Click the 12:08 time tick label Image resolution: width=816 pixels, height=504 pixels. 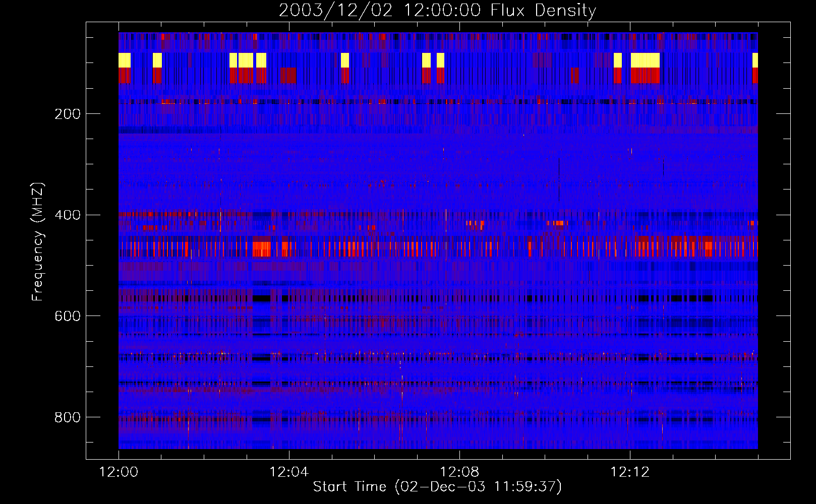459,472
